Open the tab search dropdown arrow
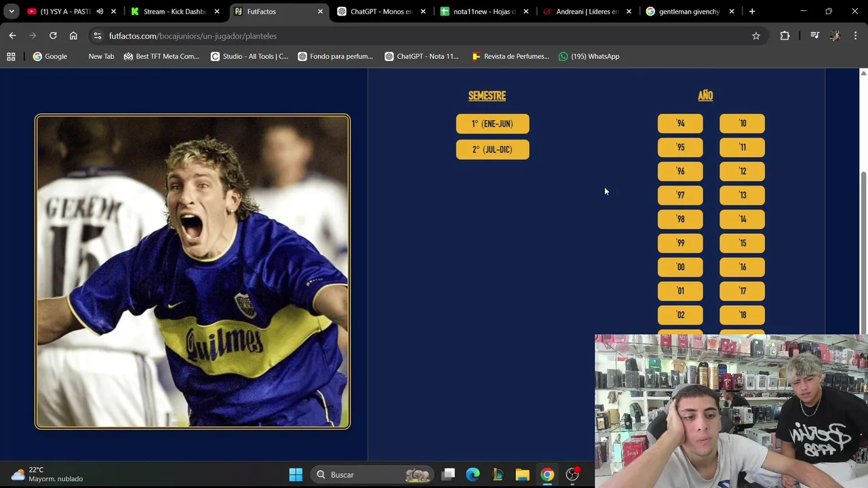868x488 pixels. [x=12, y=12]
